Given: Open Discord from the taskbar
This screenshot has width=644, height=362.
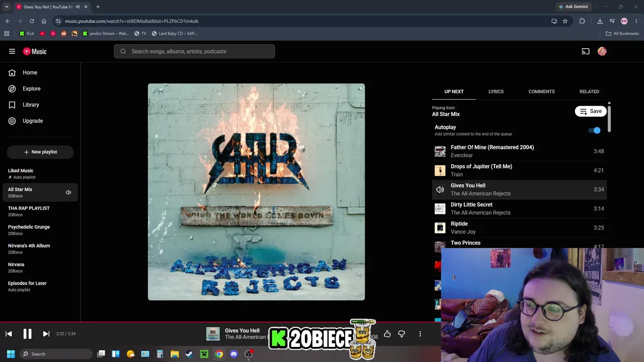Looking at the screenshot, I should [233, 354].
